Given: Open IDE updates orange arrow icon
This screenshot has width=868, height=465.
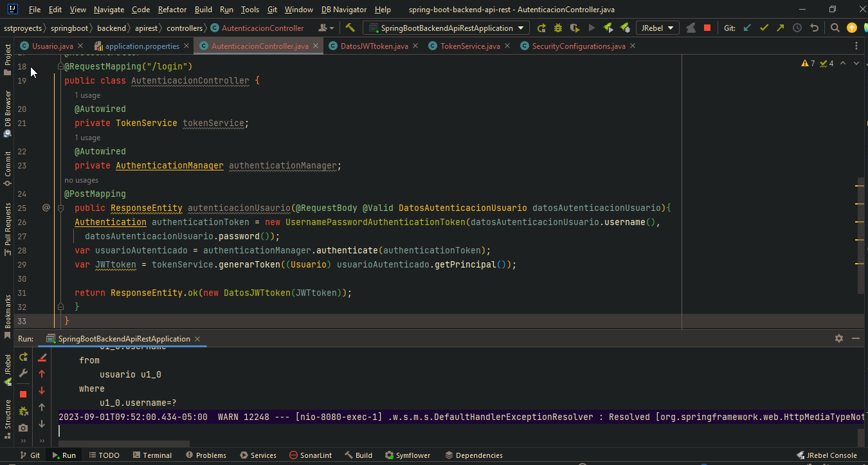Looking at the screenshot, I should click(x=852, y=28).
